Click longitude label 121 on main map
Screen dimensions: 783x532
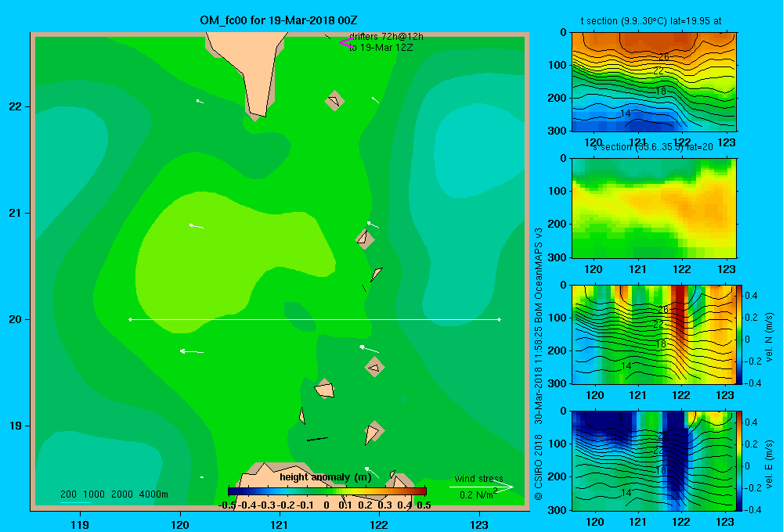280,524
